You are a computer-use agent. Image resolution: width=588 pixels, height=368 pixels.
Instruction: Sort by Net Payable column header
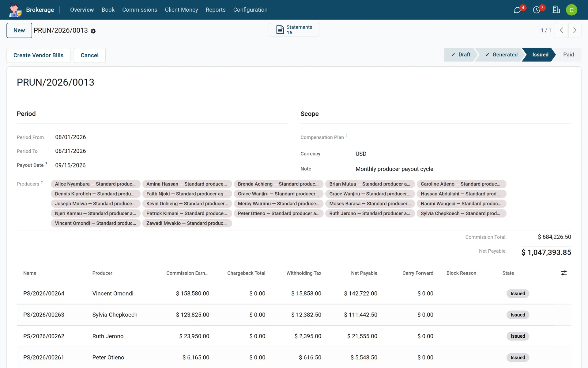(364, 273)
